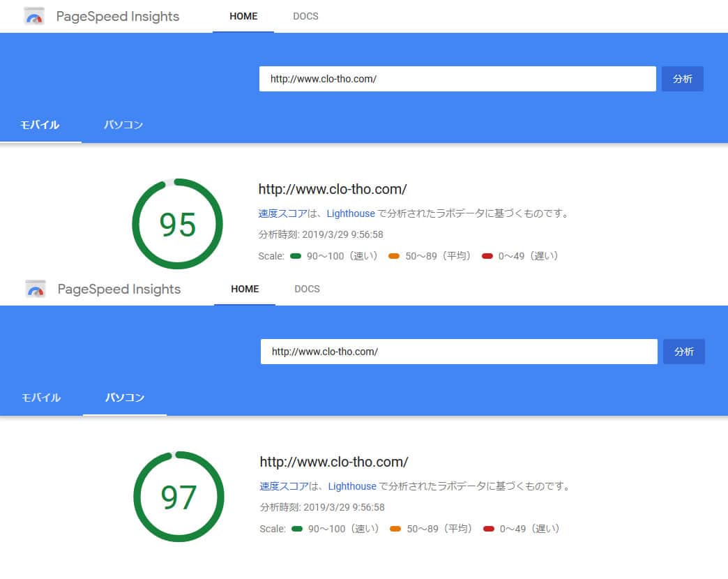
Task: Click the red 0~49 swatch under score 97
Action: point(488,529)
